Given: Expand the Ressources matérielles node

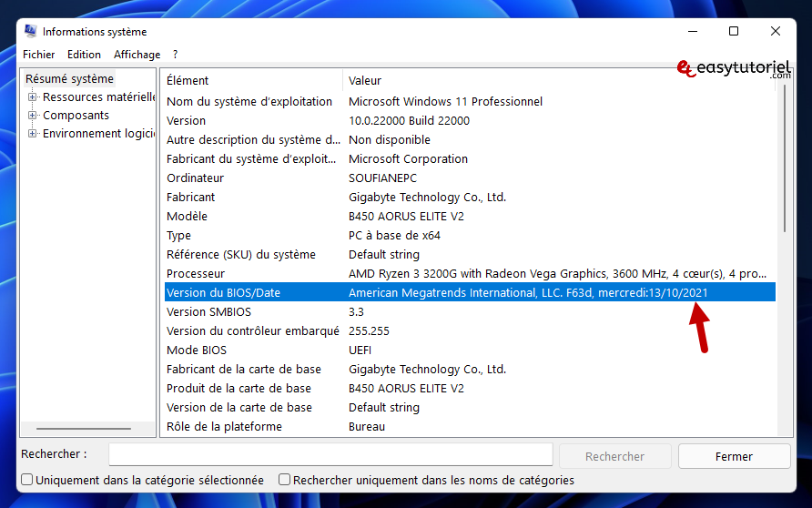Looking at the screenshot, I should (32, 97).
